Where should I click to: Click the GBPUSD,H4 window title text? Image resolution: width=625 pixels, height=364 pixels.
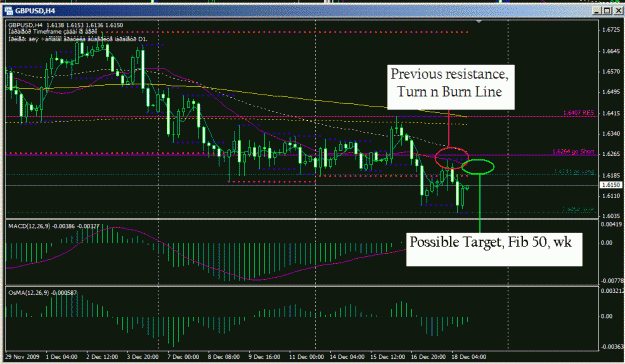[x=35, y=11]
